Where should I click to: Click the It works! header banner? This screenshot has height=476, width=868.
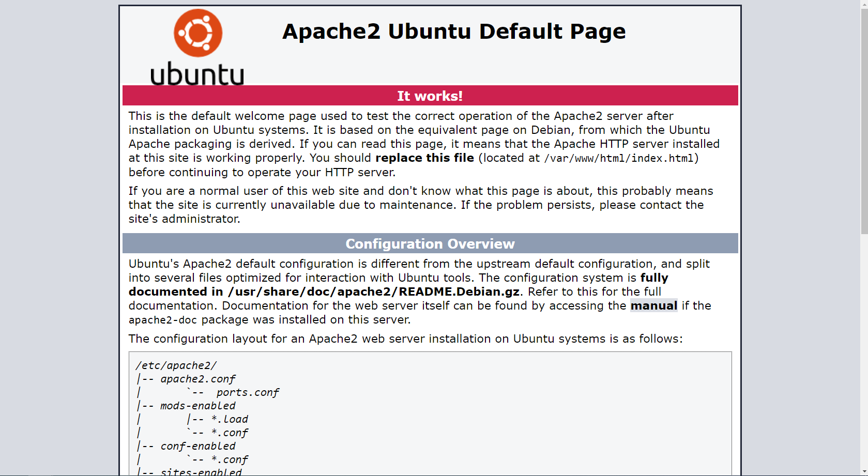(430, 96)
